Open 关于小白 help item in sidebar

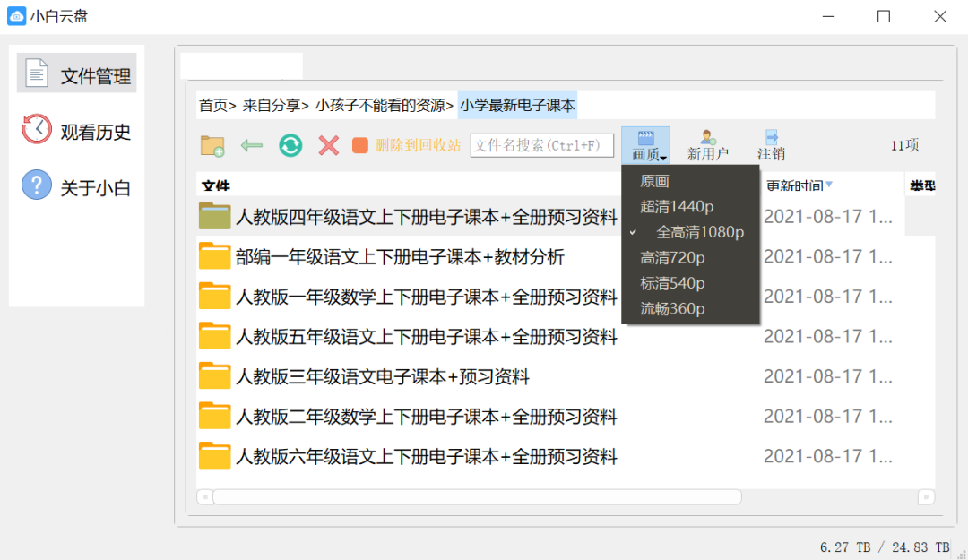tap(76, 186)
